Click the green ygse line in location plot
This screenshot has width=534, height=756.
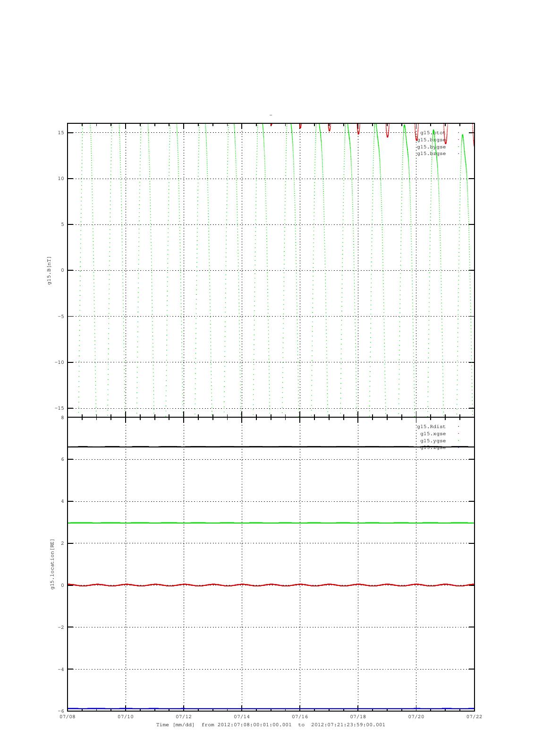(x=271, y=523)
